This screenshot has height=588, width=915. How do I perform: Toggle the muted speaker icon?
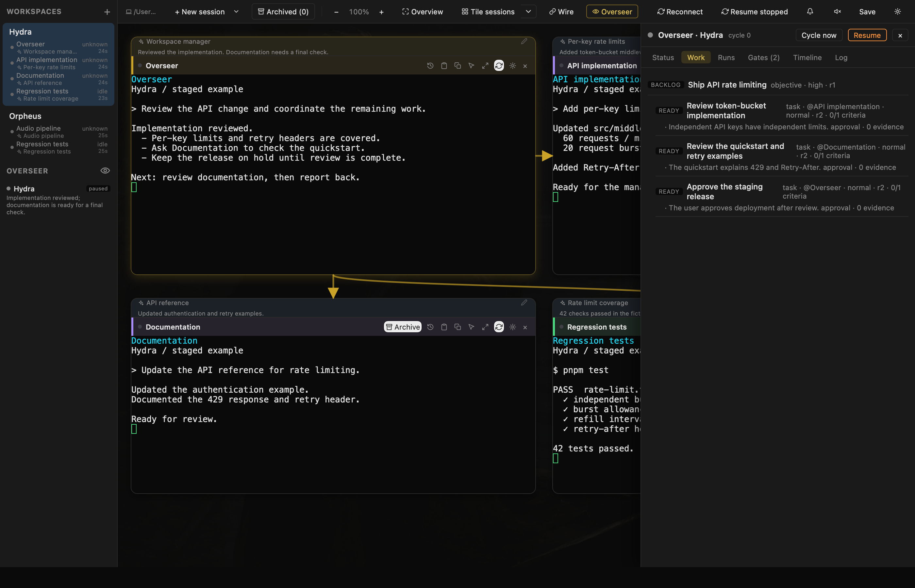click(838, 11)
